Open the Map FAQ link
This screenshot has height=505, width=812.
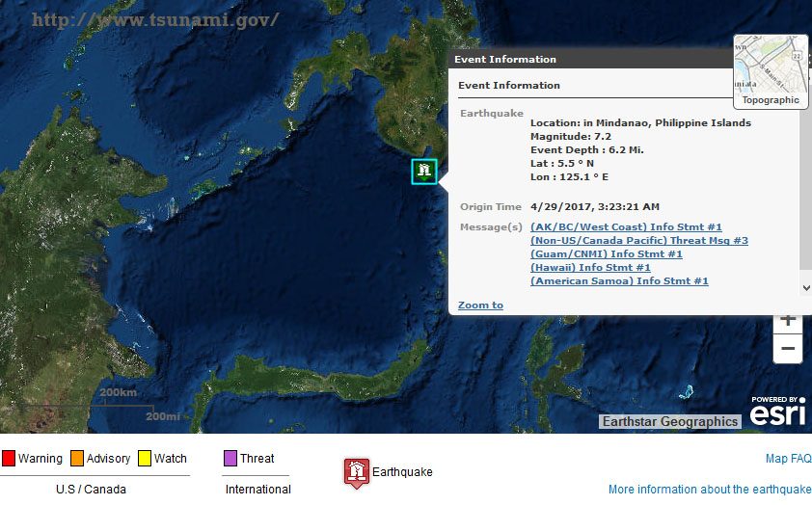pyautogui.click(x=788, y=459)
